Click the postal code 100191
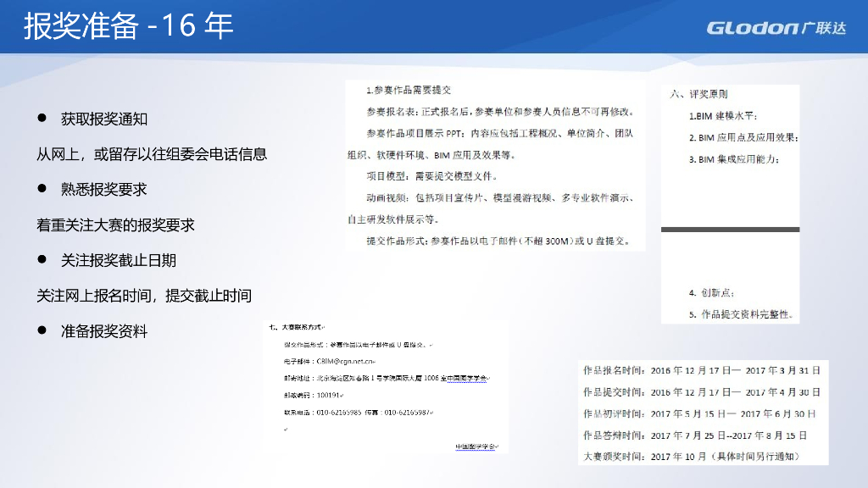Image resolution: width=868 pixels, height=488 pixels. (x=328, y=396)
